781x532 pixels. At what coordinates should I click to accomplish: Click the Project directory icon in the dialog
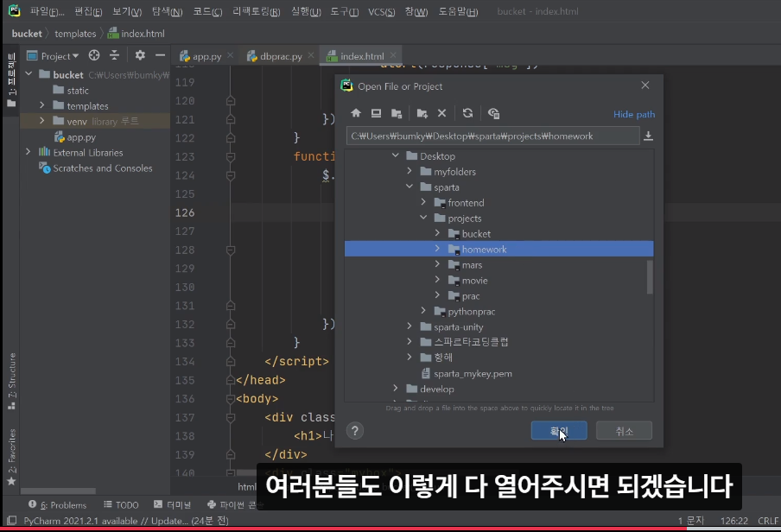point(397,113)
